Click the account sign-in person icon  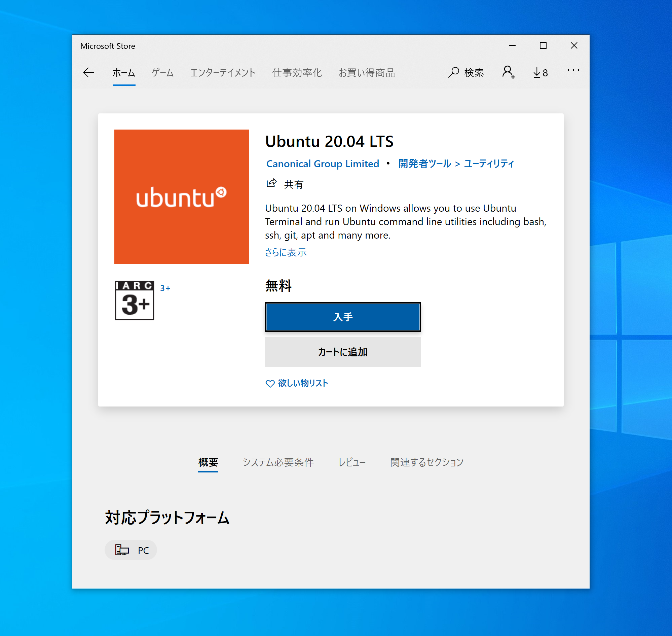pos(508,73)
